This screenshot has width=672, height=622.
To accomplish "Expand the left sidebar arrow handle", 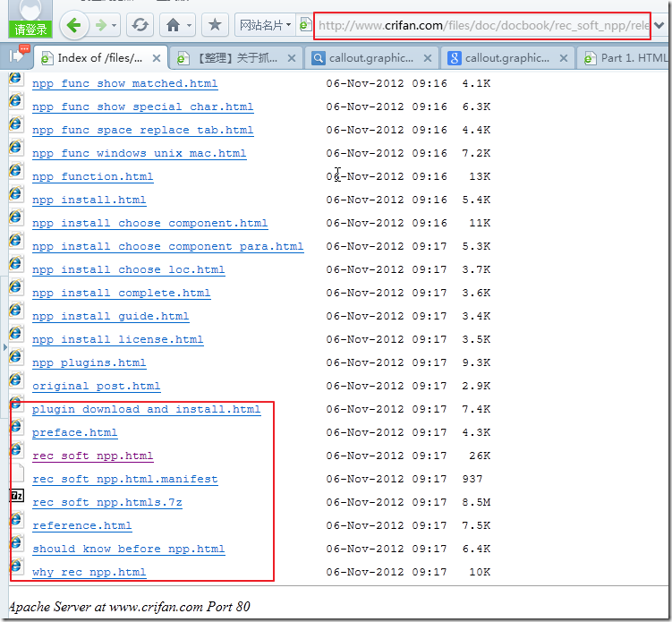I will pyautogui.click(x=4, y=347).
